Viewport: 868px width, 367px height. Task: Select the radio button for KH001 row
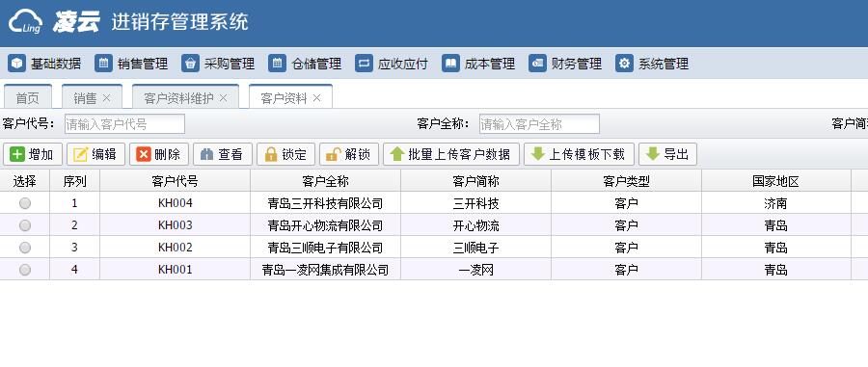click(x=25, y=270)
